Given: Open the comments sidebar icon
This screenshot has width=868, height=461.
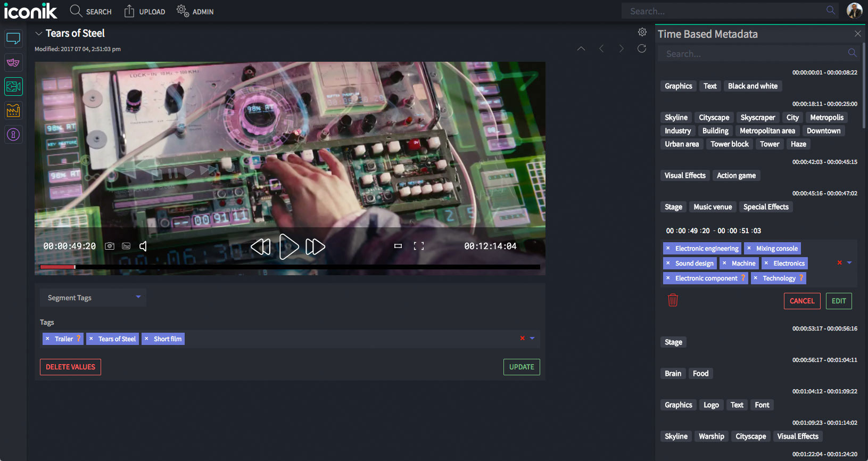Looking at the screenshot, I should (x=13, y=38).
